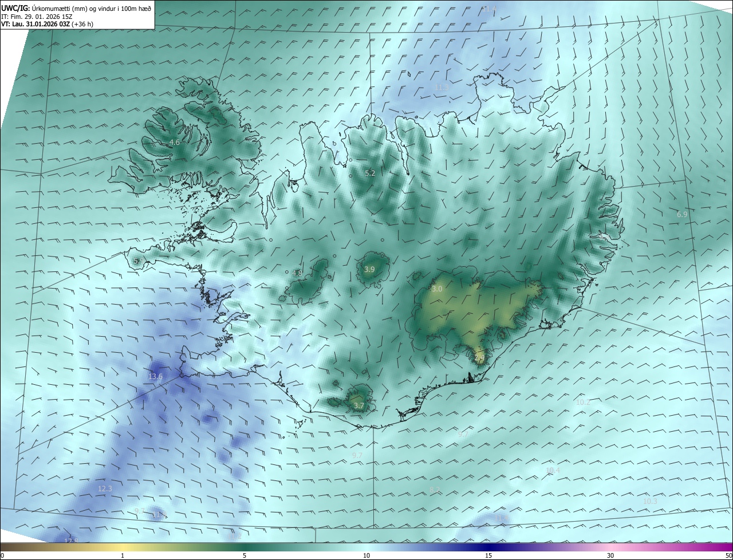Click the 15 tick on the color scale
Viewport: 733px width, 560px height.
(x=488, y=556)
